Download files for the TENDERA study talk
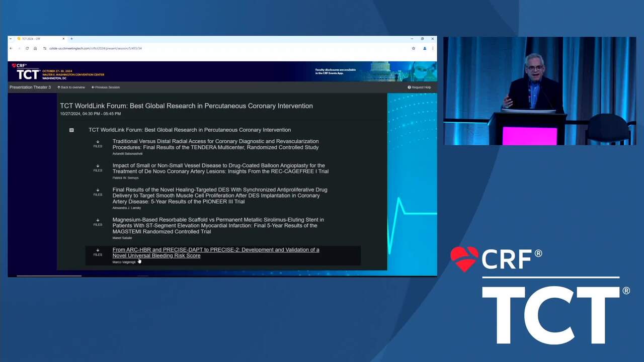This screenshot has width=644, height=362. (98, 144)
